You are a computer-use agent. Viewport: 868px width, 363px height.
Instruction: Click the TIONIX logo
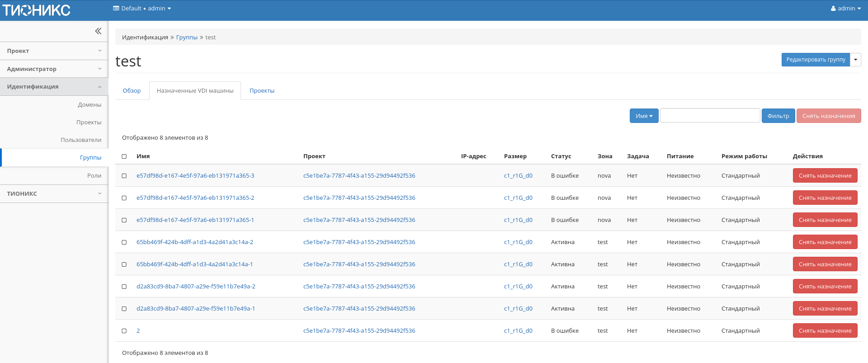point(37,10)
